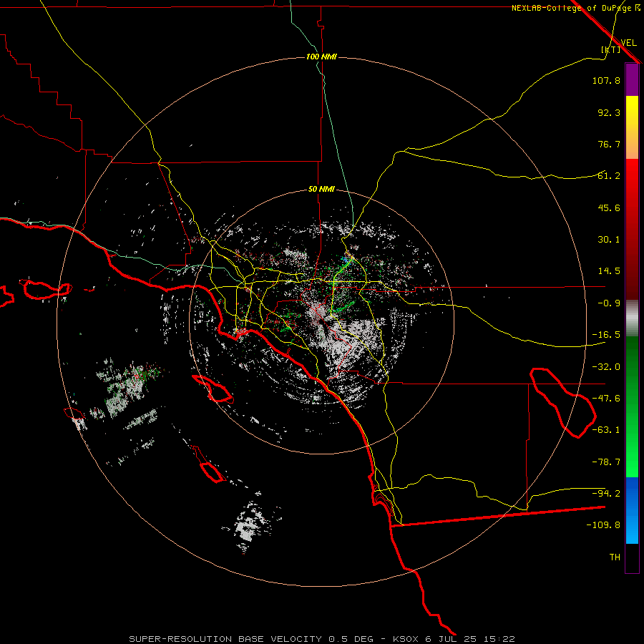Select the 14.5 velocity scale value
Image resolution: width=644 pixels, height=644 pixels.
609,271
